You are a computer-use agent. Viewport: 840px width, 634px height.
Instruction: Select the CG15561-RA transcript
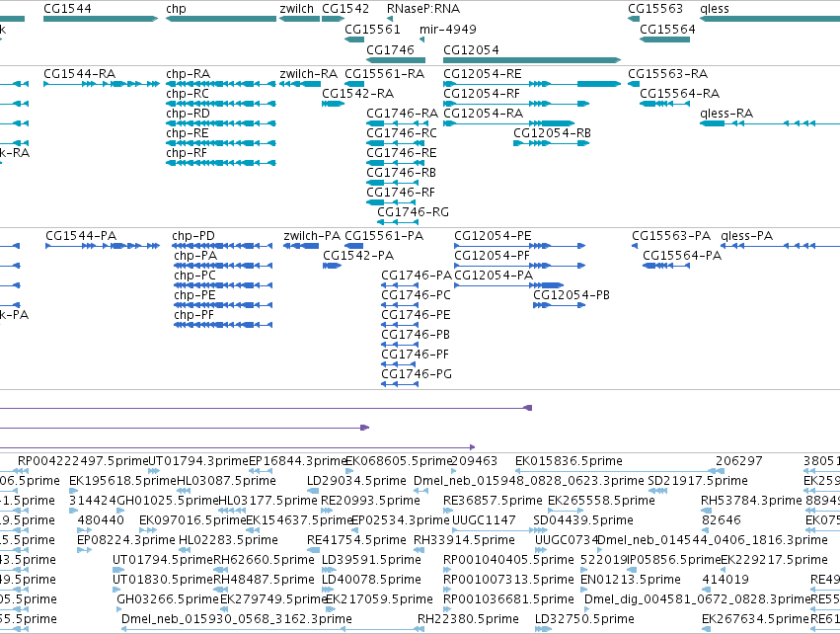[354, 84]
